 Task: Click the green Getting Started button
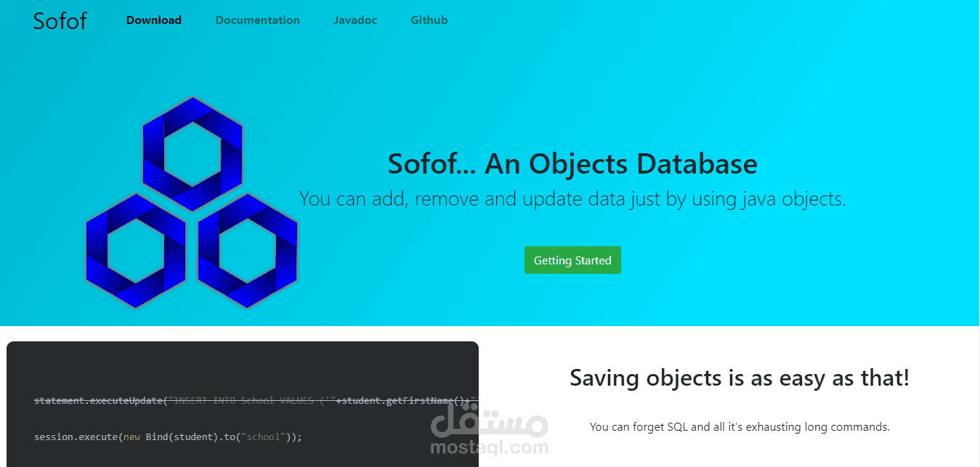click(572, 260)
